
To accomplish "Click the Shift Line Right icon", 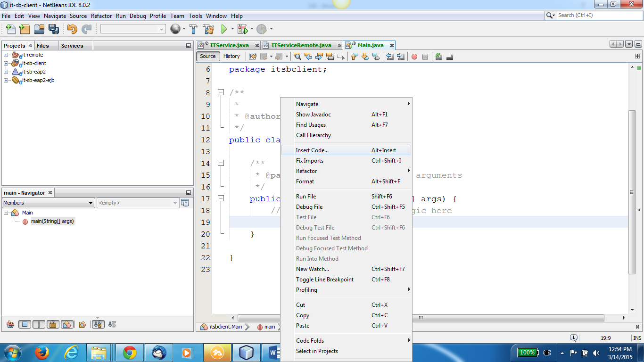I will coord(401,57).
